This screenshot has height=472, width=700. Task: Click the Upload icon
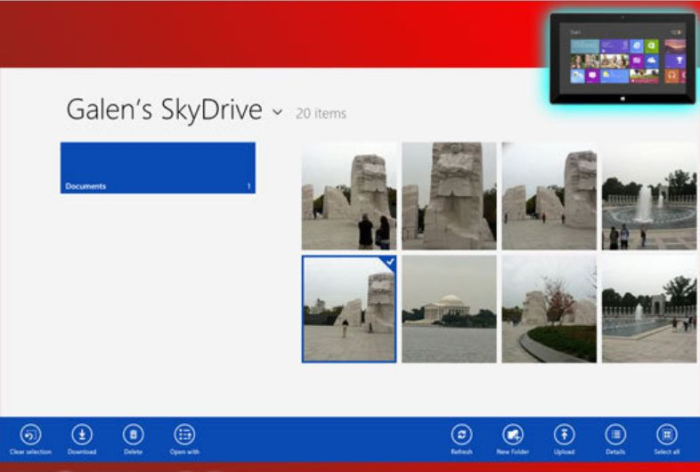pos(564,434)
